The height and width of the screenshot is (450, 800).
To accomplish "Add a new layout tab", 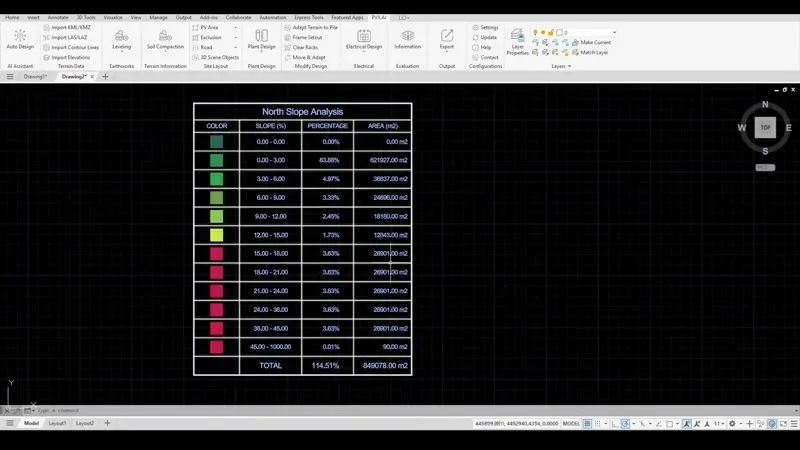I will pos(107,423).
